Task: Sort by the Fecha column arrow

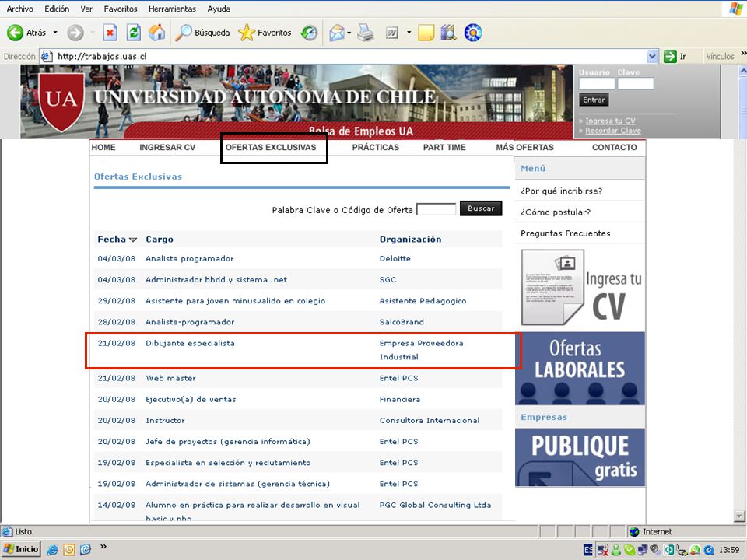Action: point(133,240)
